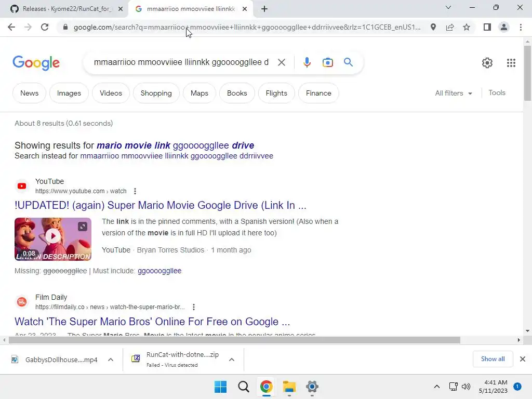532x399 pixels.
Task: Expand All filters dropdown
Action: [454, 93]
